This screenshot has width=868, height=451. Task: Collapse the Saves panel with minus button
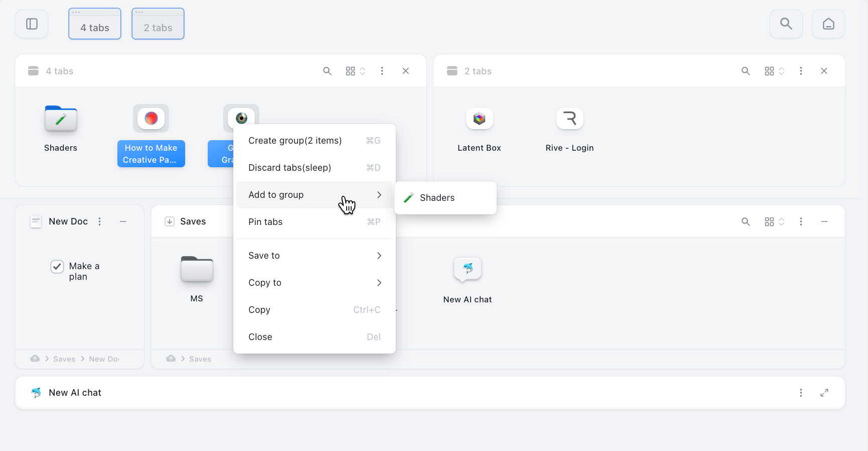point(824,221)
